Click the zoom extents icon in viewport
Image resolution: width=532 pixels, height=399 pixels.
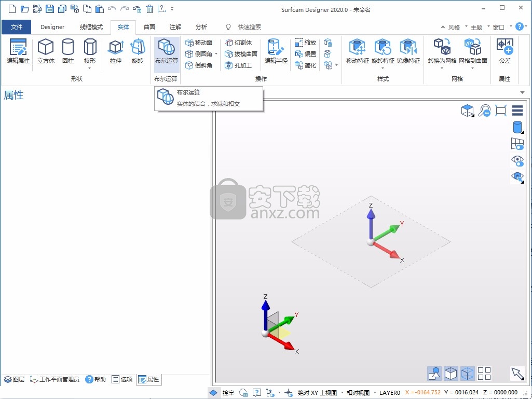pyautogui.click(x=501, y=111)
